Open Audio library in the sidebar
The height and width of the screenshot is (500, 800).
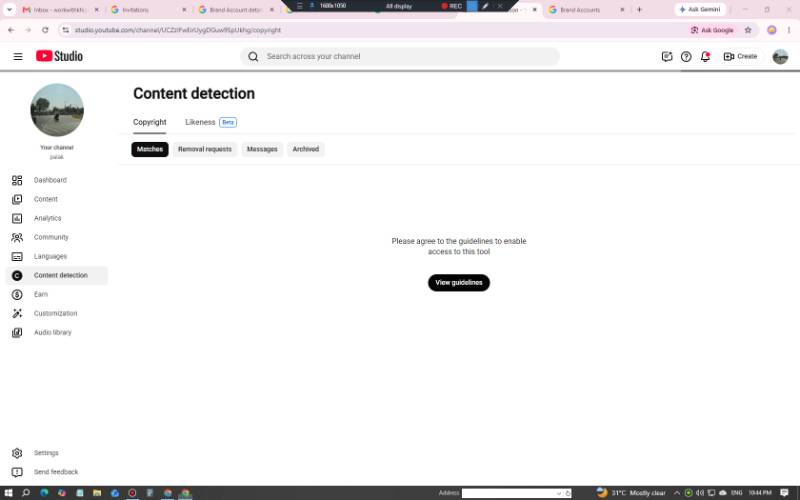pyautogui.click(x=57, y=333)
